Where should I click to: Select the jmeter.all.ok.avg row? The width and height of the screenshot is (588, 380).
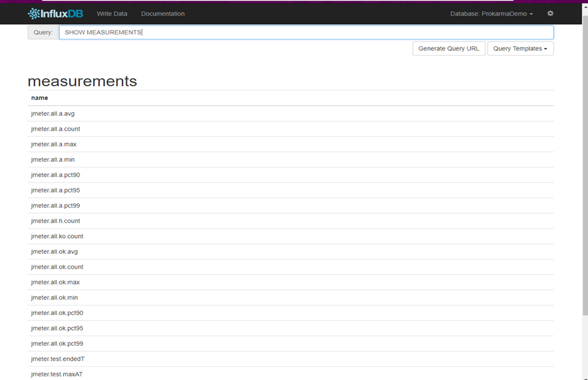point(291,252)
